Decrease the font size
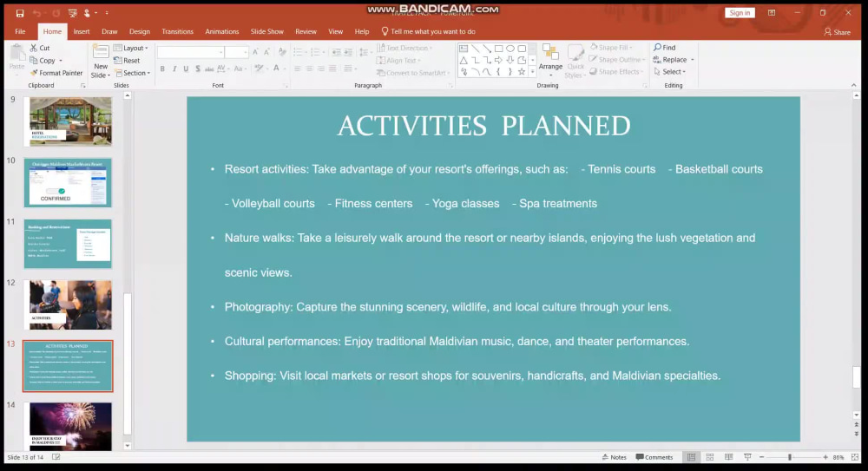This screenshot has width=868, height=471. [266, 52]
